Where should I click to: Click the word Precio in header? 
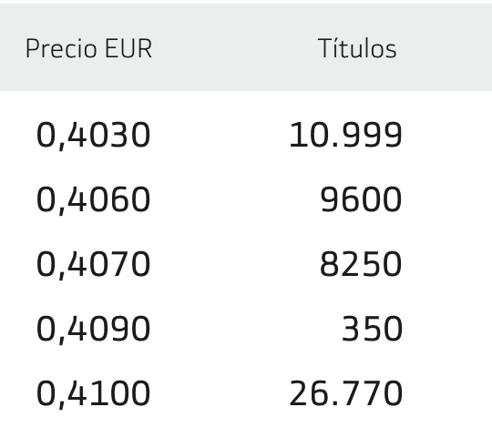pyautogui.click(x=61, y=48)
